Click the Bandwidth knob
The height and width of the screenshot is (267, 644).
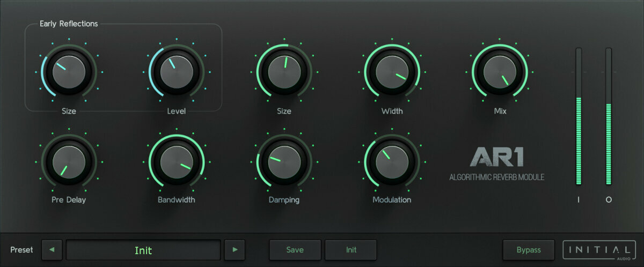click(177, 162)
